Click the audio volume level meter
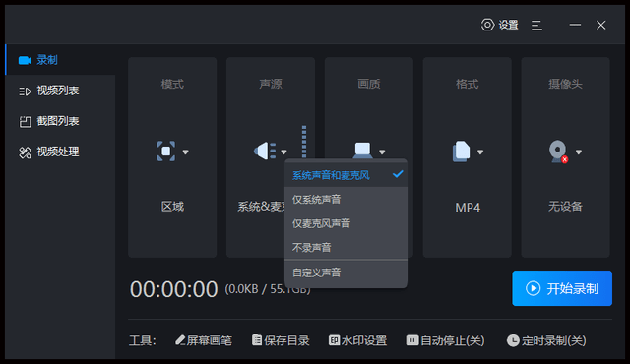Screen dimensions: 630x364 click(x=304, y=142)
